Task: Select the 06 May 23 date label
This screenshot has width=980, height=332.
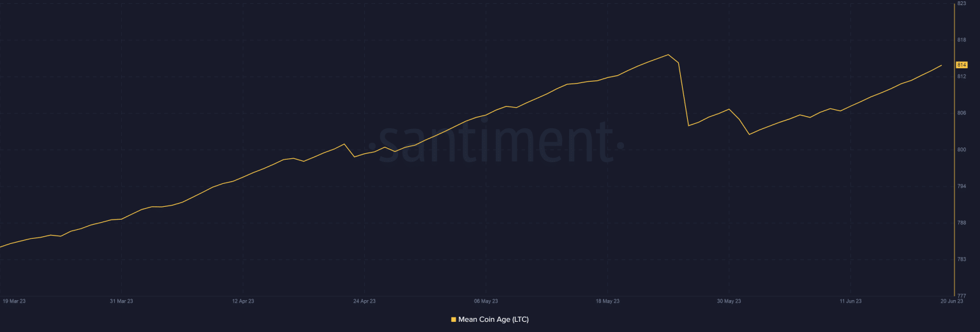Action: coord(486,300)
